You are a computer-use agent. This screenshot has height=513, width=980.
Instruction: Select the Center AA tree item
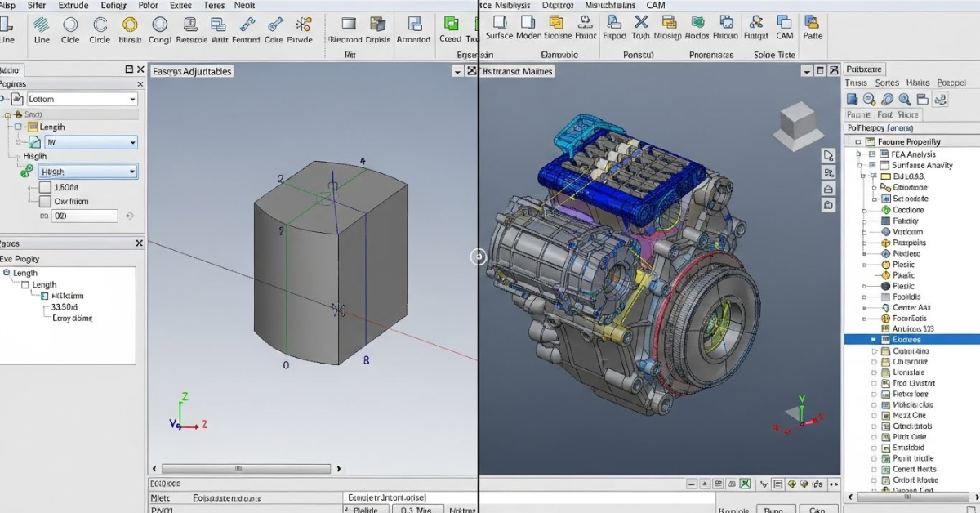click(x=912, y=308)
